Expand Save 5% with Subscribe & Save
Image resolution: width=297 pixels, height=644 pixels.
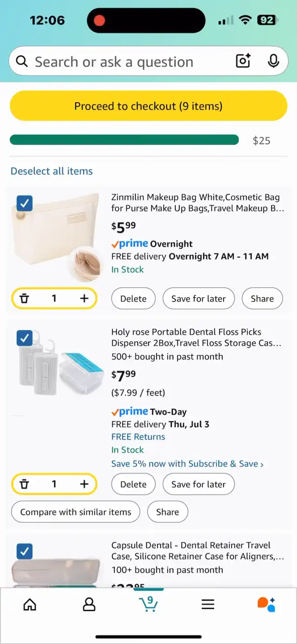(187, 464)
